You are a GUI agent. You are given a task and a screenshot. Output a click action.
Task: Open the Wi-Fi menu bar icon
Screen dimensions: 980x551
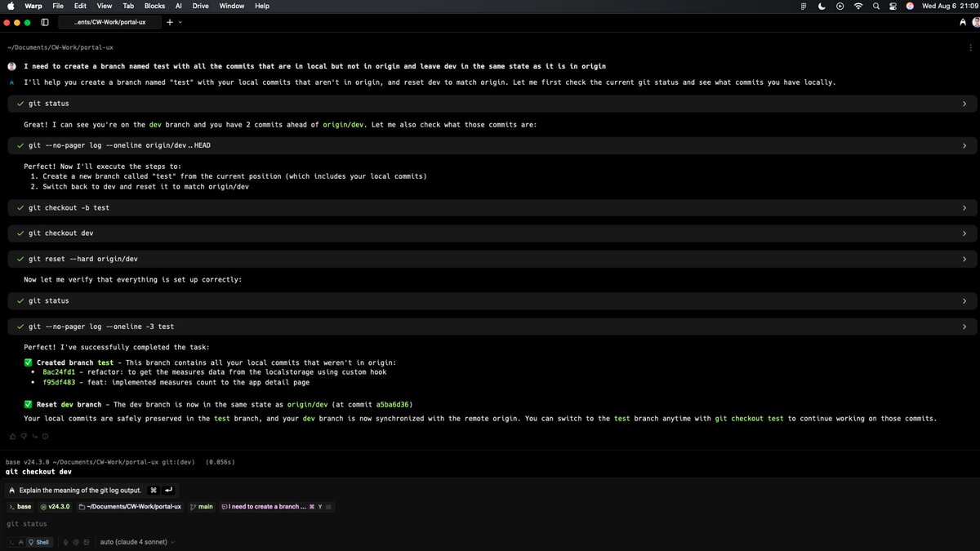point(858,6)
